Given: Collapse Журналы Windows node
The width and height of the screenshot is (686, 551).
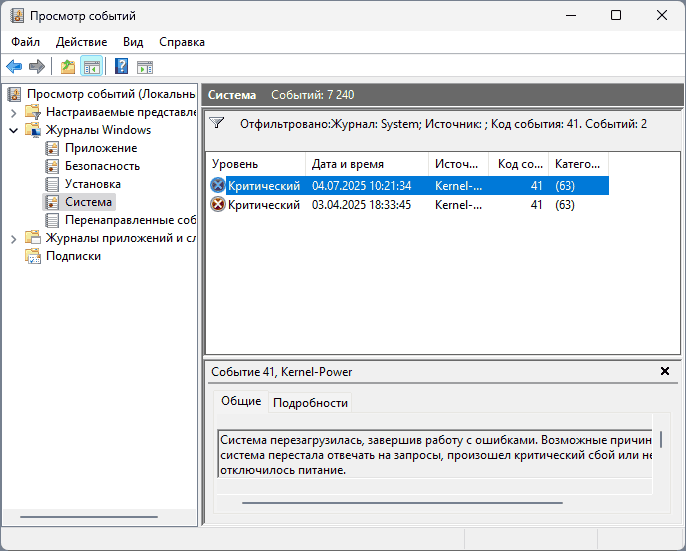Looking at the screenshot, I should 14,130.
